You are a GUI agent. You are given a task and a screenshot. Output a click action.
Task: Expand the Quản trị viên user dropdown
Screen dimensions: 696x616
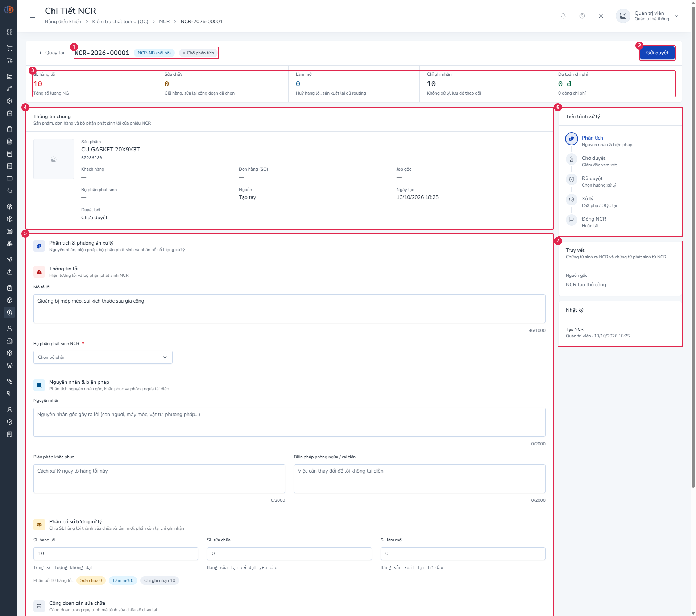(x=647, y=16)
